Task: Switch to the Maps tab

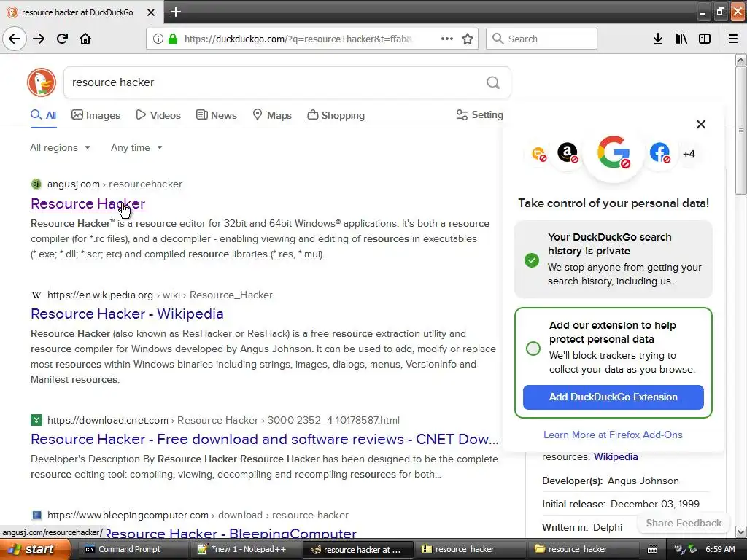Action: [x=272, y=115]
